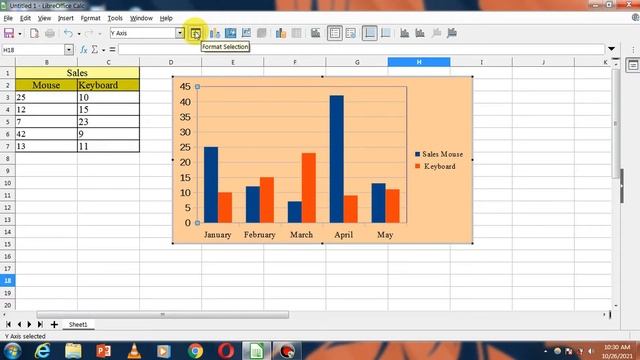Image resolution: width=640 pixels, height=360 pixels.
Task: Click the Undo arrow icon
Action: (x=68, y=33)
